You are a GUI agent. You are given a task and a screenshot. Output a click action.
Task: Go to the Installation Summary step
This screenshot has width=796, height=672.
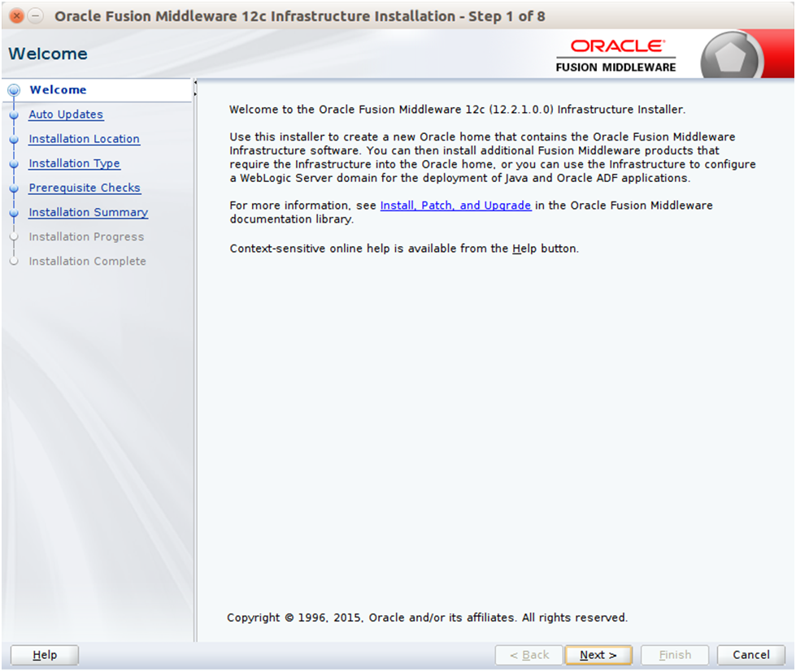coord(89,212)
